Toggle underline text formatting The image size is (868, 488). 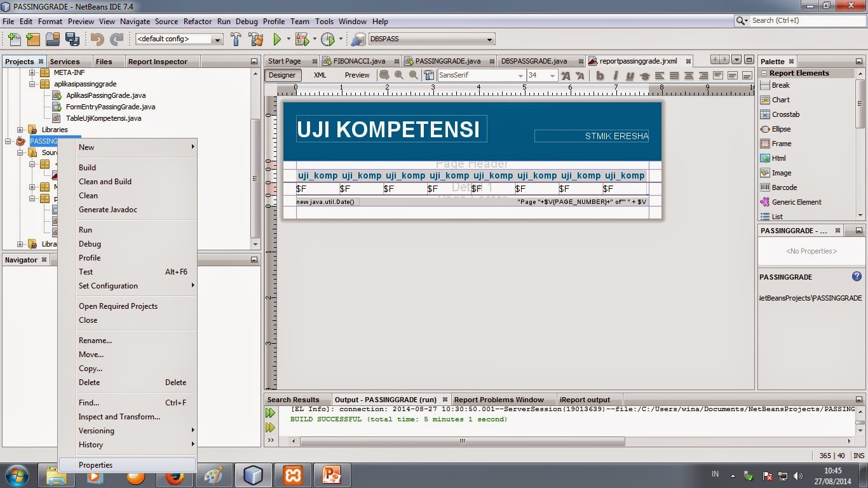[x=630, y=76]
